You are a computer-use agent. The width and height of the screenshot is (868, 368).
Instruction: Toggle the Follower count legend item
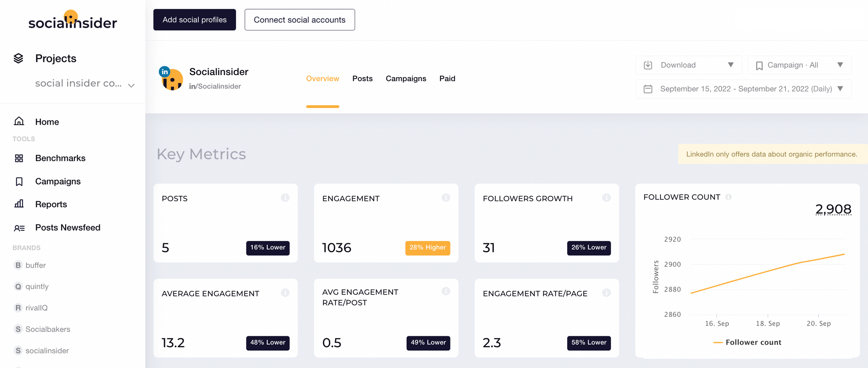tap(747, 342)
